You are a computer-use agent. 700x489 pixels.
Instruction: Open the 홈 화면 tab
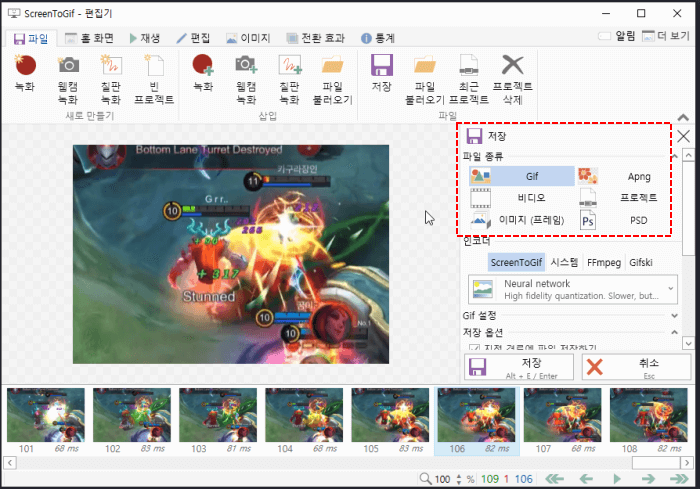point(89,38)
